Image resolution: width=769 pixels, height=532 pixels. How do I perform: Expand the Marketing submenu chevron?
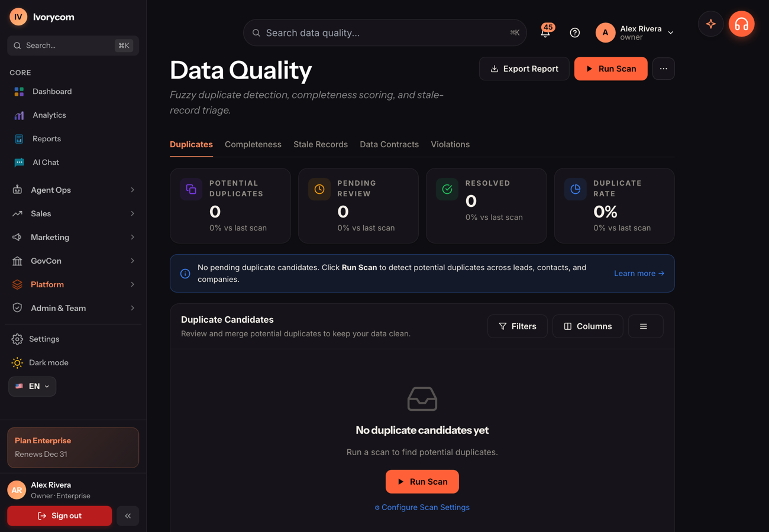(x=133, y=237)
